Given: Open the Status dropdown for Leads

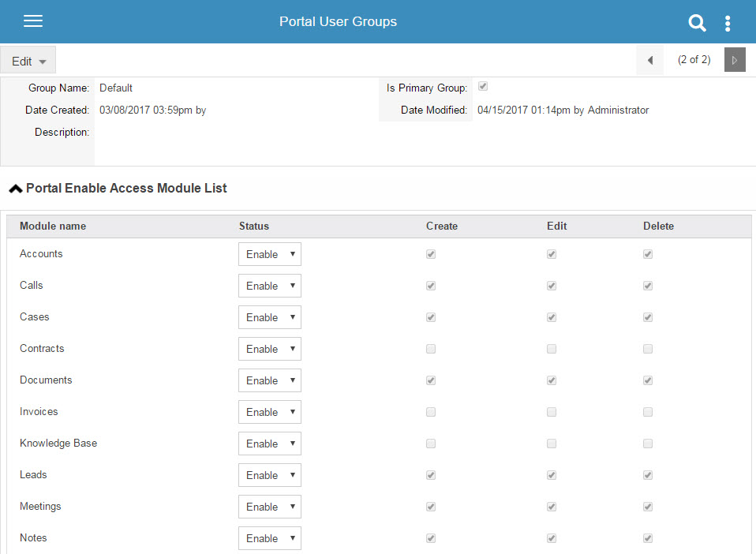Looking at the screenshot, I should [269, 474].
